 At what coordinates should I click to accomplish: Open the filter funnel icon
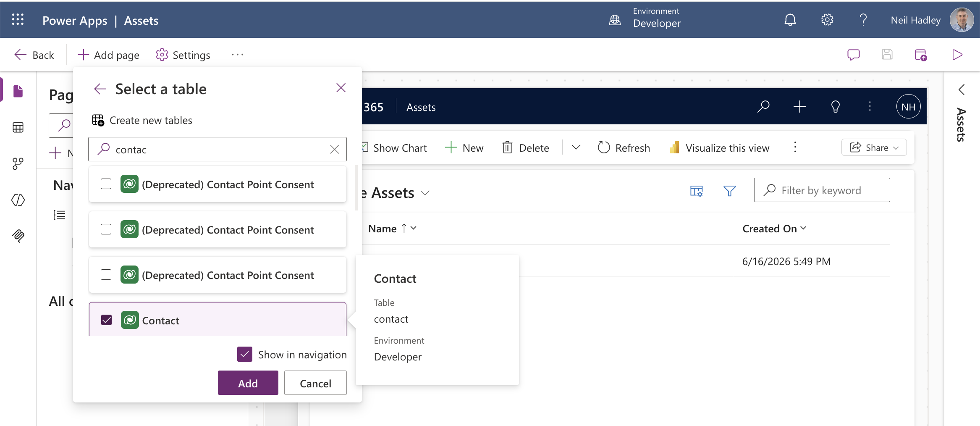tap(729, 191)
